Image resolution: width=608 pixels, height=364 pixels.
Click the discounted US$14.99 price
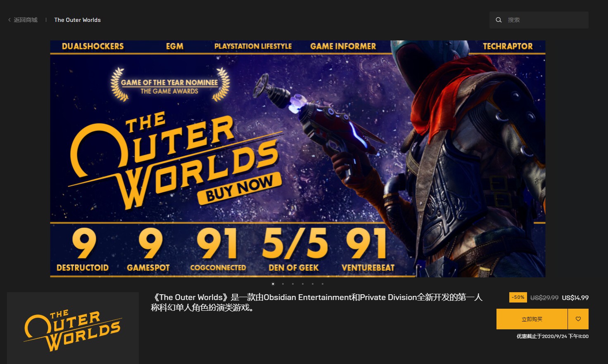[x=575, y=298]
